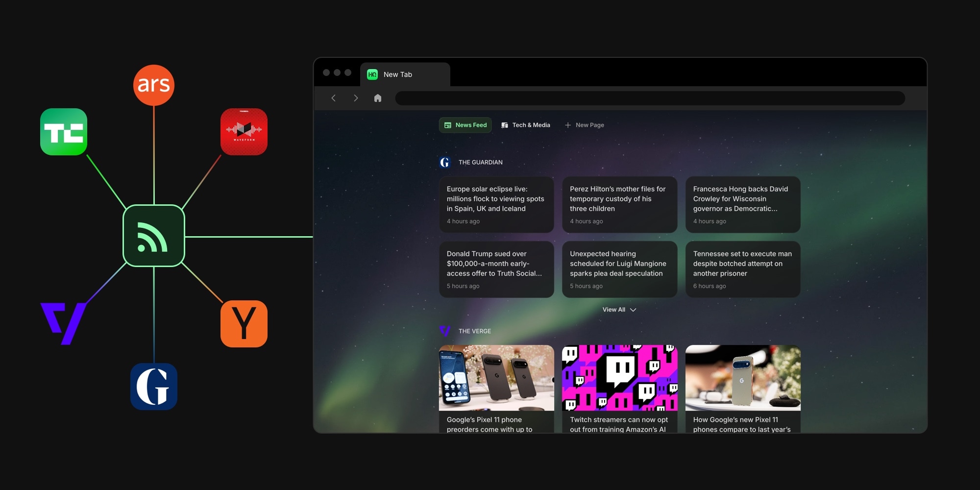Click How Google's new Pixel 11 phones compare headline
The width and height of the screenshot is (980, 490).
click(742, 424)
